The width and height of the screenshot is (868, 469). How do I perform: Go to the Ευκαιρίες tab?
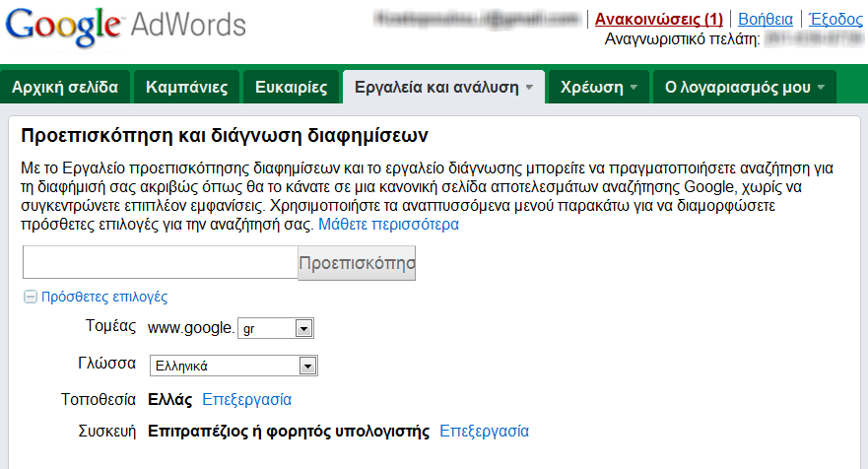click(x=292, y=87)
